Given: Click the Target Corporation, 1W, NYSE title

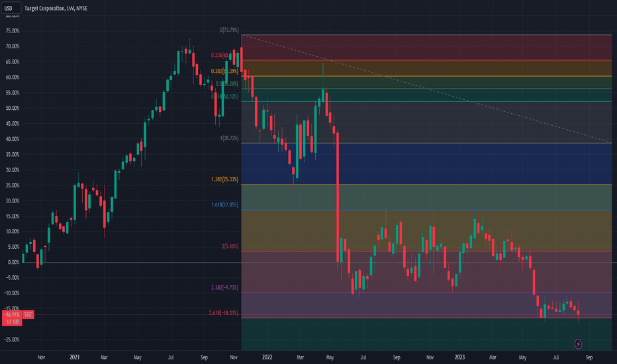Looking at the screenshot, I should (x=56, y=8).
